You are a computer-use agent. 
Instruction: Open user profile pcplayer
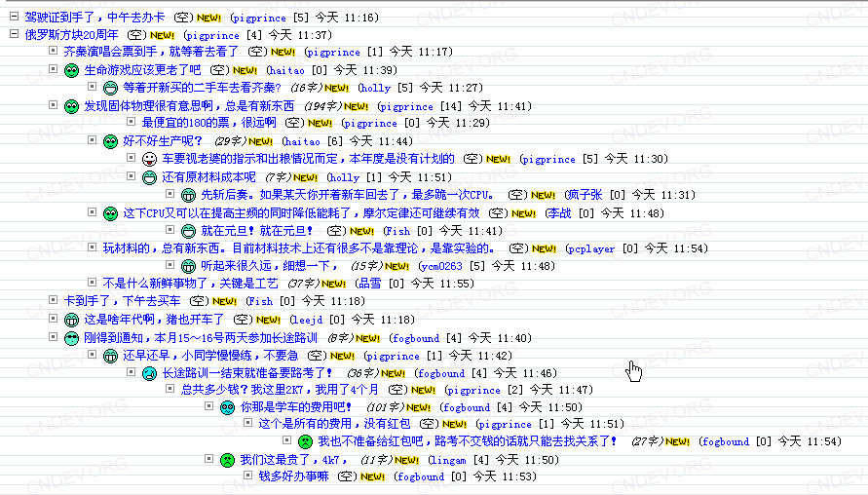click(x=591, y=249)
